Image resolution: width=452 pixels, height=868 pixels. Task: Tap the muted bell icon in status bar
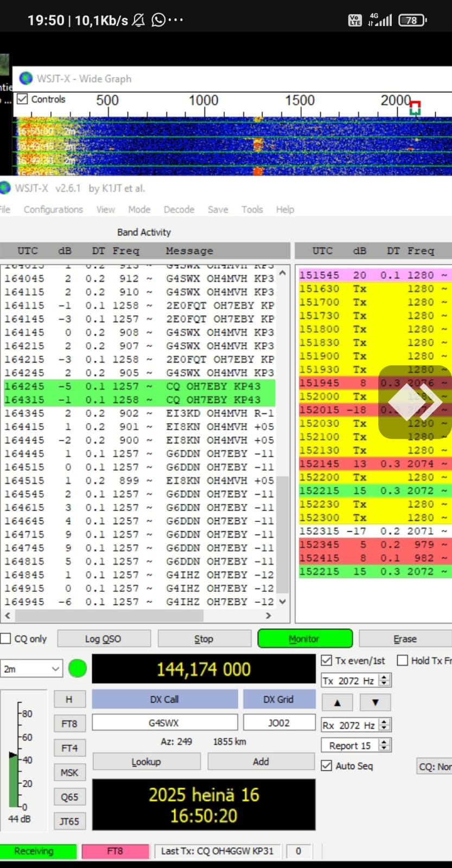pyautogui.click(x=139, y=20)
